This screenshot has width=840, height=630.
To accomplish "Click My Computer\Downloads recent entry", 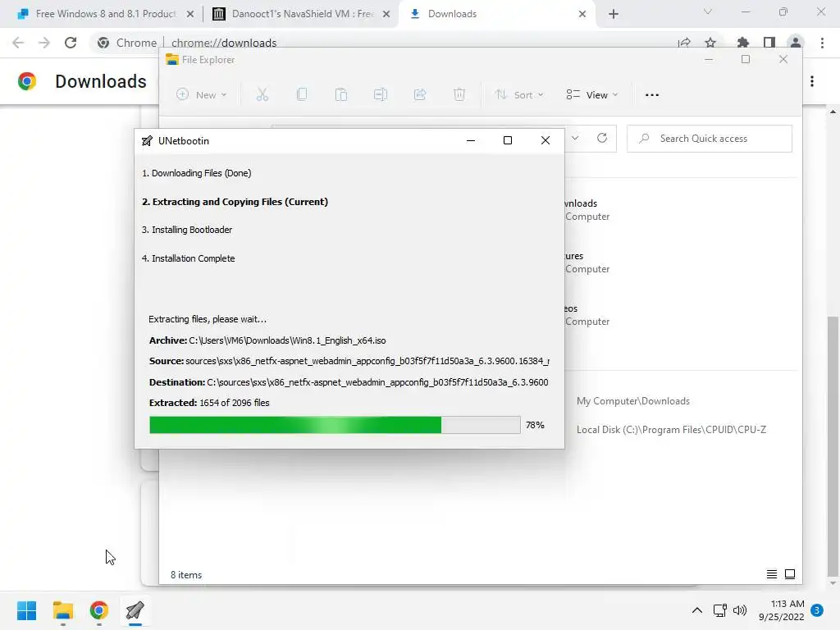I will point(633,400).
